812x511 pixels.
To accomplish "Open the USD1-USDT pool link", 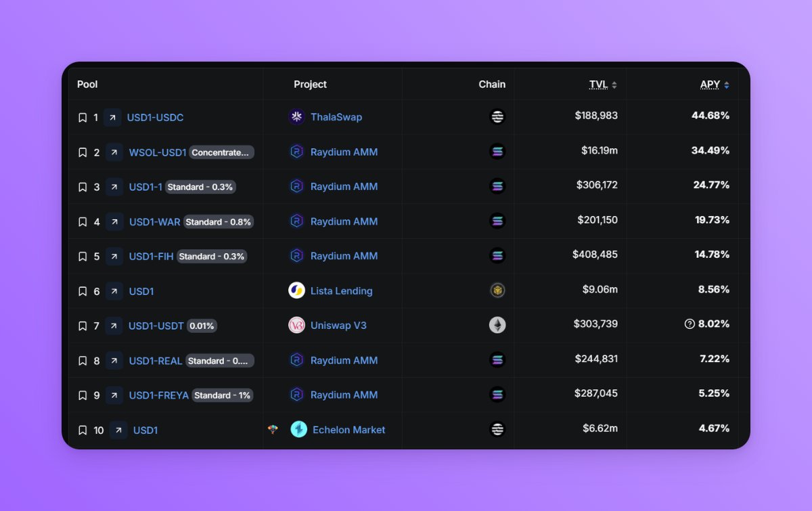I will coord(156,326).
